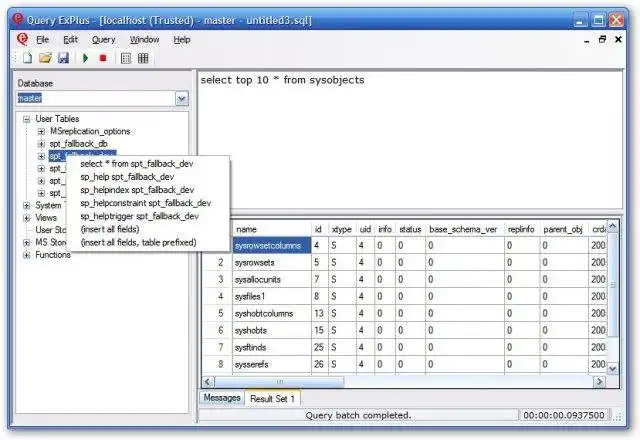Open a SQL file with folder icon

[45, 58]
